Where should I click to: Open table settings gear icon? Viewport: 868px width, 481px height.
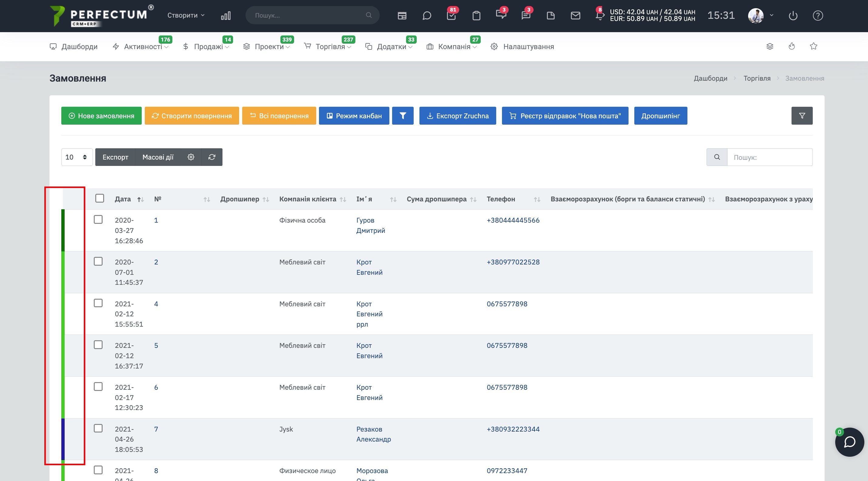tap(191, 157)
